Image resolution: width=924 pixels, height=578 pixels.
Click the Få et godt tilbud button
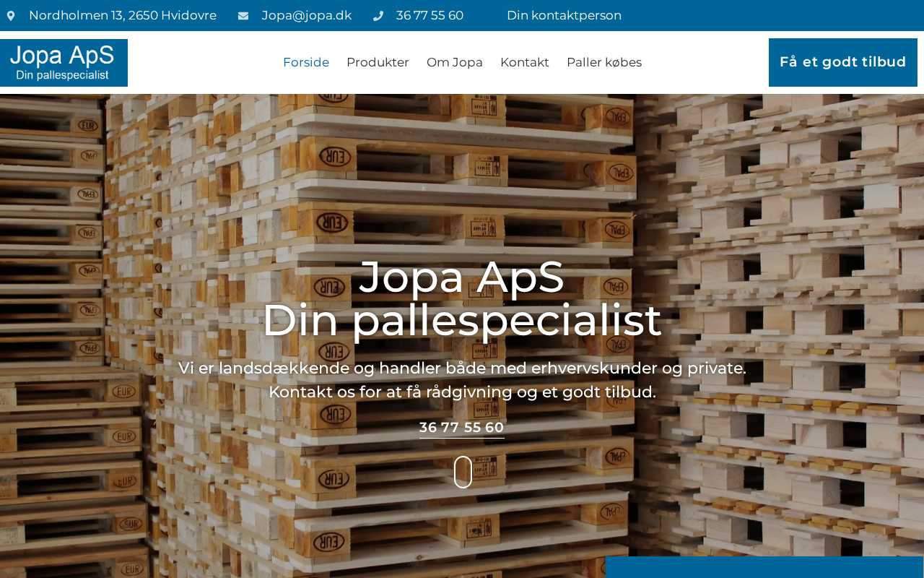click(843, 62)
